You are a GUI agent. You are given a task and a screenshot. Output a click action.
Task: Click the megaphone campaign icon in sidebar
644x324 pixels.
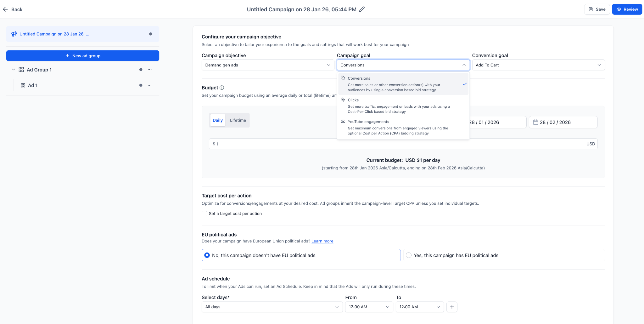14,34
